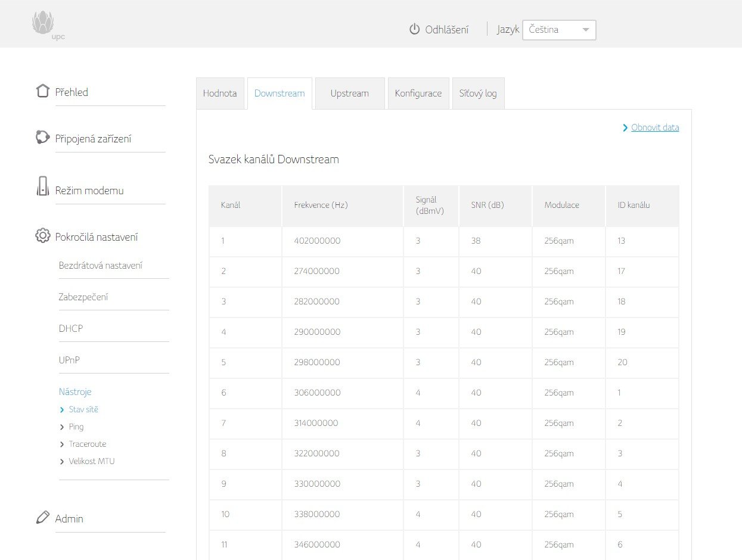Click the Modulace column header
The height and width of the screenshot is (560, 742).
569,206
